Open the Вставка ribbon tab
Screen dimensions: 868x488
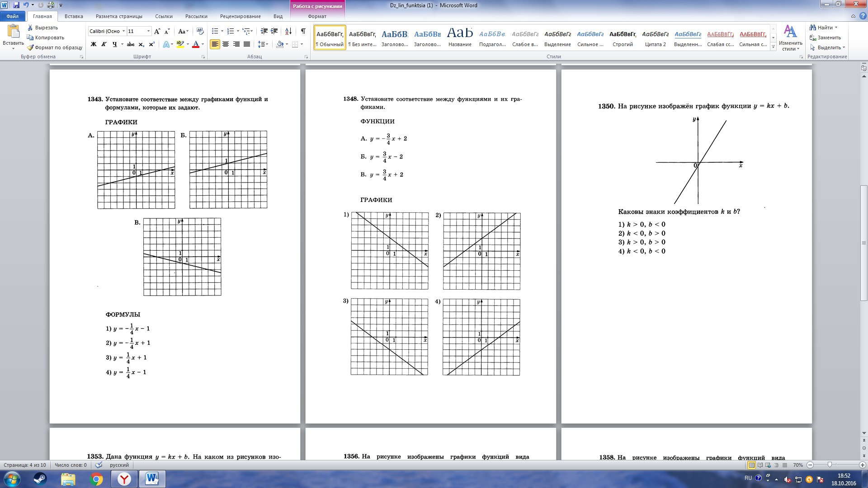(x=74, y=16)
